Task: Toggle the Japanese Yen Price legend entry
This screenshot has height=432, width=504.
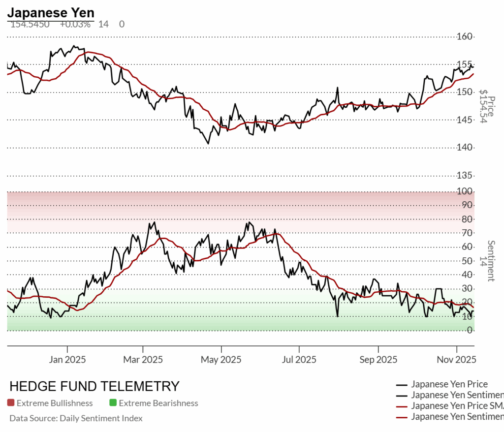Action: 449,384
